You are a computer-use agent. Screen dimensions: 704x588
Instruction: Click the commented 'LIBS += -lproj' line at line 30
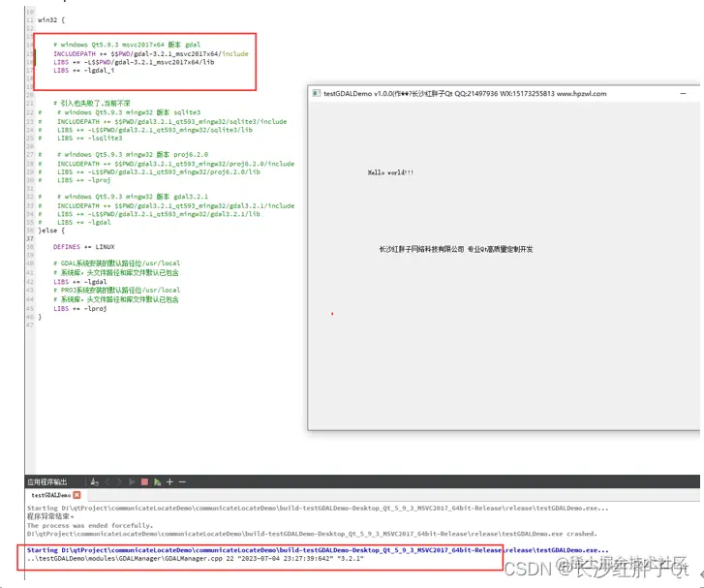pos(83,180)
